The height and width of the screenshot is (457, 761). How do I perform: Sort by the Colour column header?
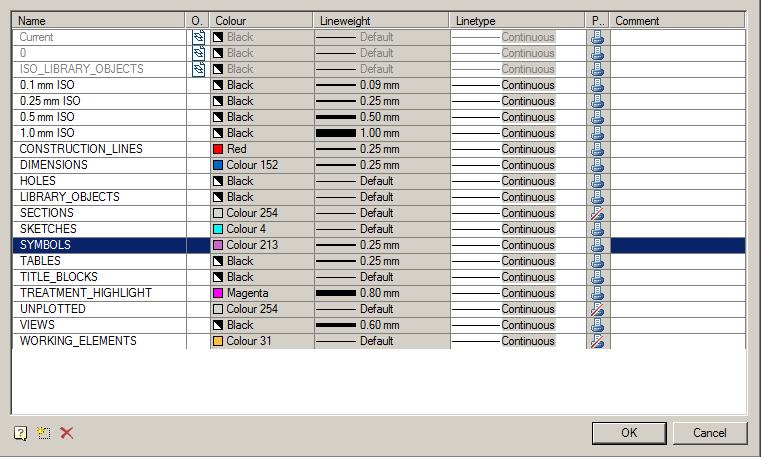(262, 21)
